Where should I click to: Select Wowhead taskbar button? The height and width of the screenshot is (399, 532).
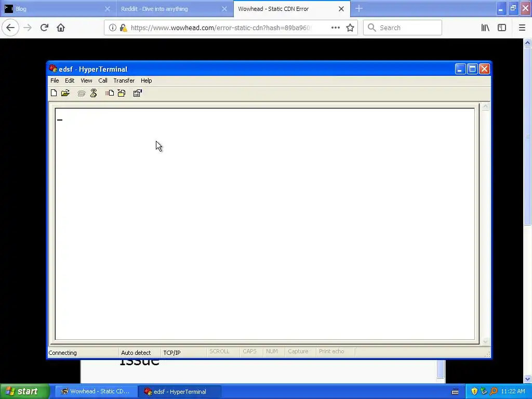pyautogui.click(x=96, y=391)
